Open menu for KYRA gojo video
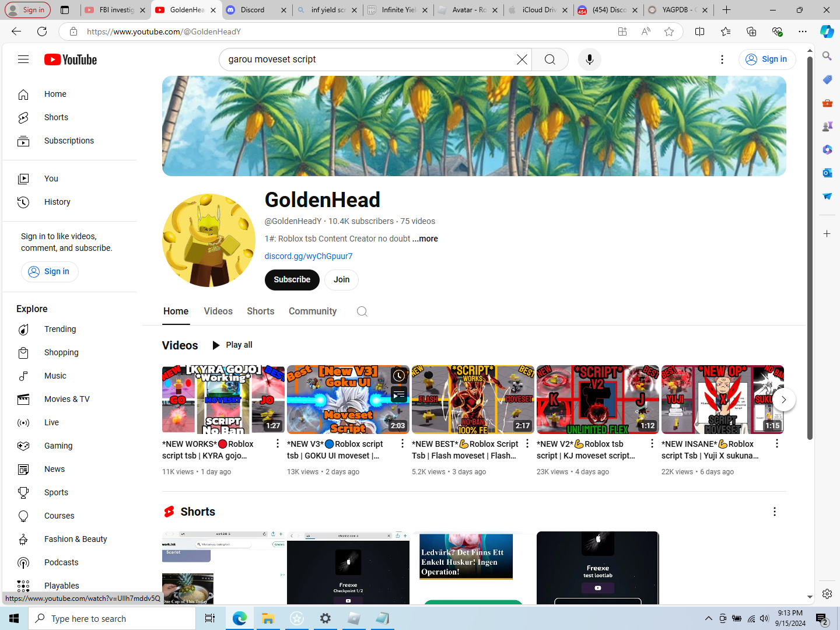The height and width of the screenshot is (630, 840). [x=278, y=443]
